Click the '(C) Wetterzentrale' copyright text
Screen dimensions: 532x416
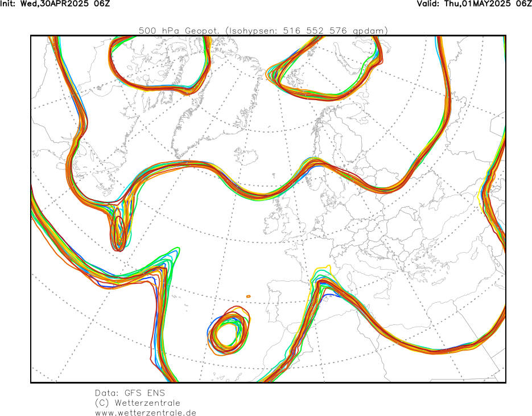138,403
